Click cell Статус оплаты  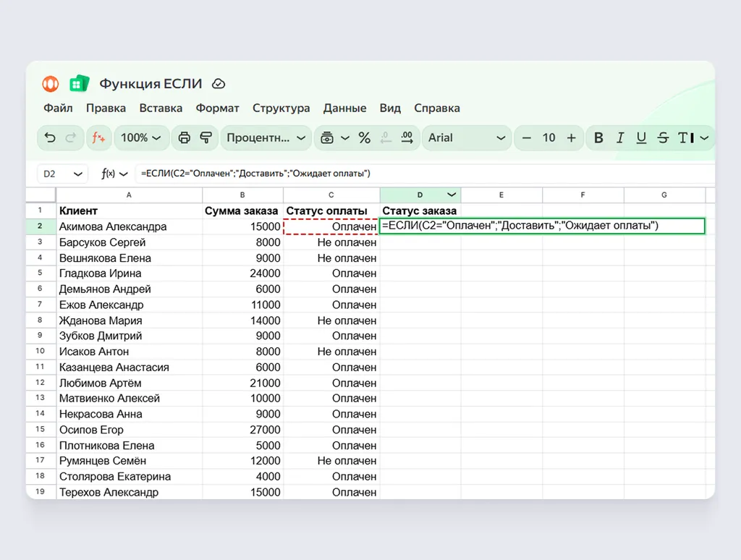click(331, 211)
